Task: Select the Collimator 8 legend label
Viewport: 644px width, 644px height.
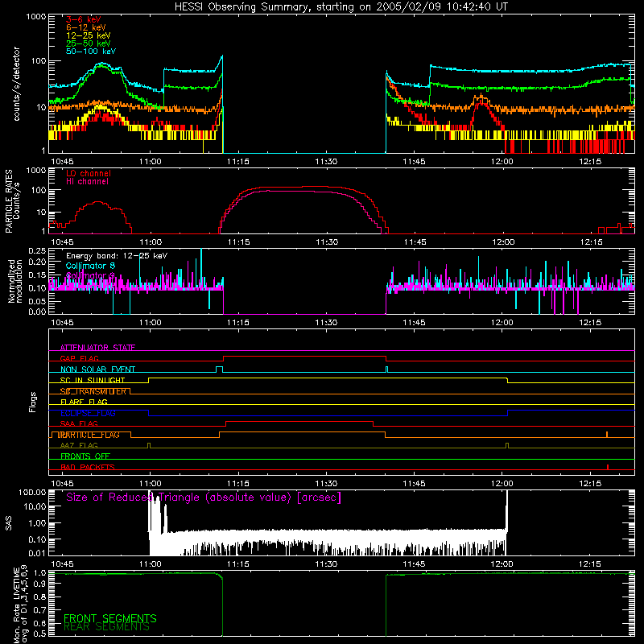Action: (x=90, y=266)
